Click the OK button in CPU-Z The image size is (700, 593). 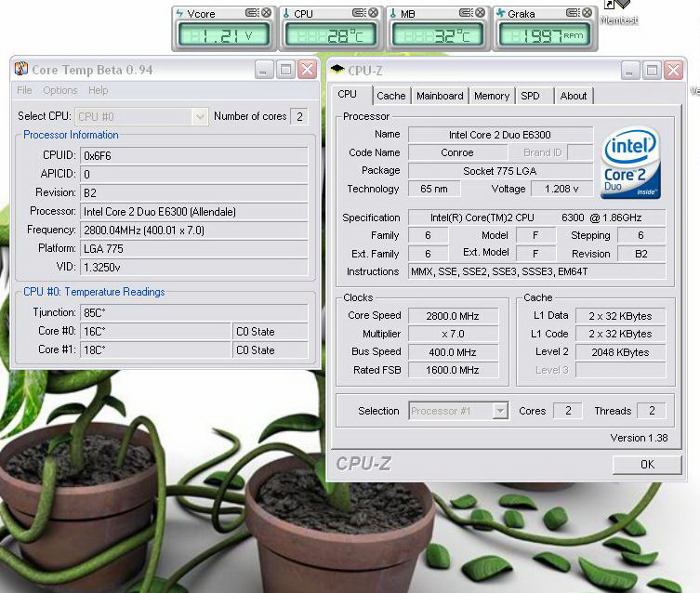click(647, 465)
